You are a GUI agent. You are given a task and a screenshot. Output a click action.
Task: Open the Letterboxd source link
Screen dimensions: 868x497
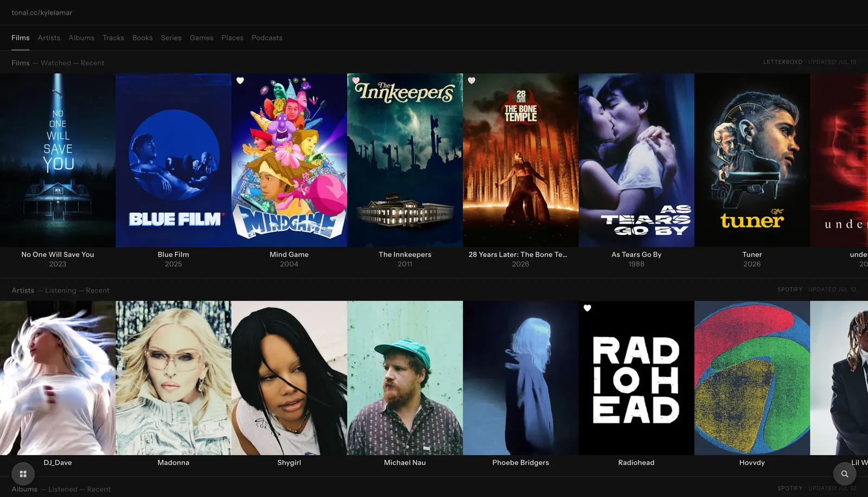pos(782,62)
